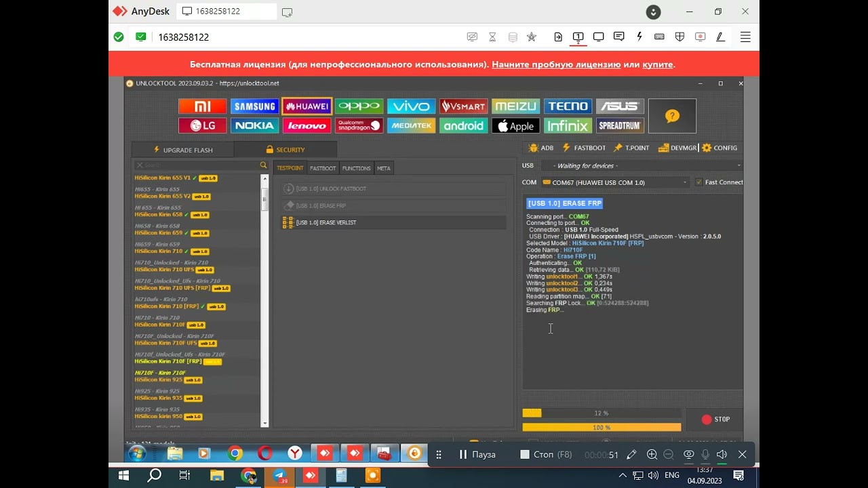The width and height of the screenshot is (868, 488).
Task: Toggle the recorder system sound icon
Action: (x=722, y=455)
